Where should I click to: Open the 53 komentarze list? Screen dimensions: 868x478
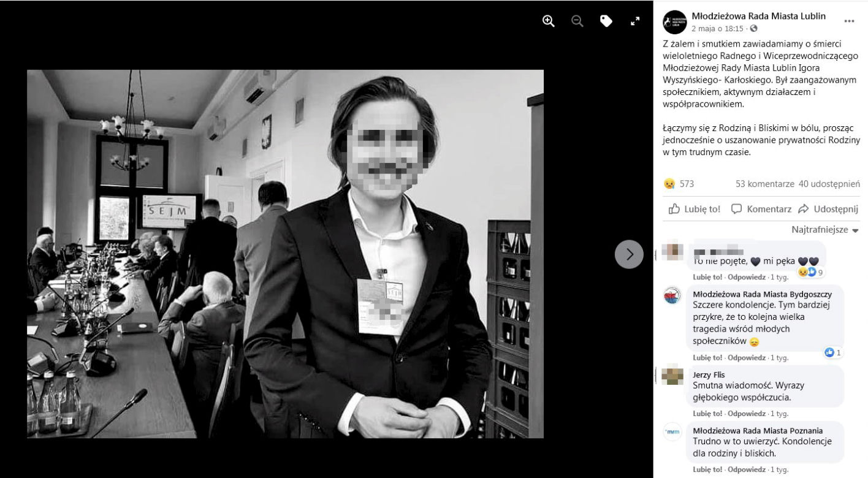point(765,184)
